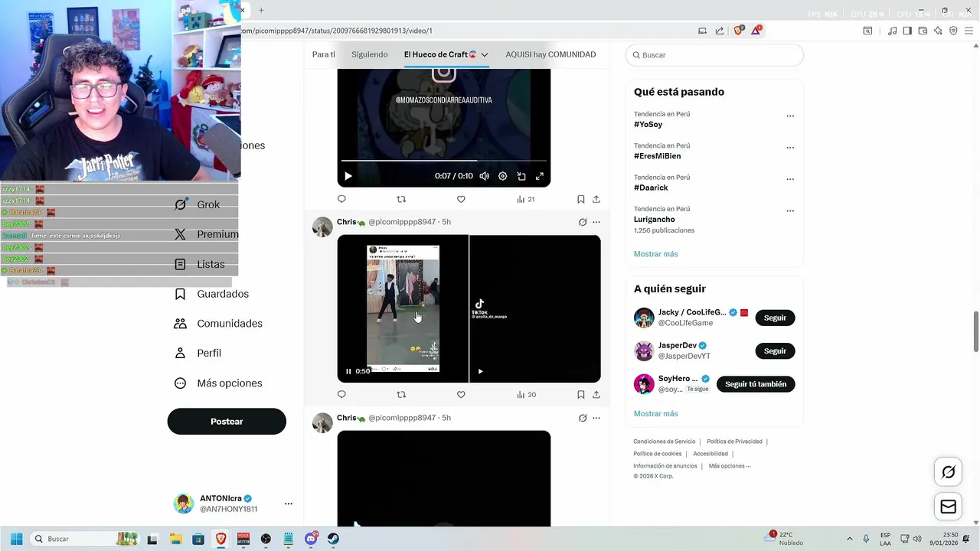
Task: Reply to the post with 21 views
Action: (x=341, y=199)
